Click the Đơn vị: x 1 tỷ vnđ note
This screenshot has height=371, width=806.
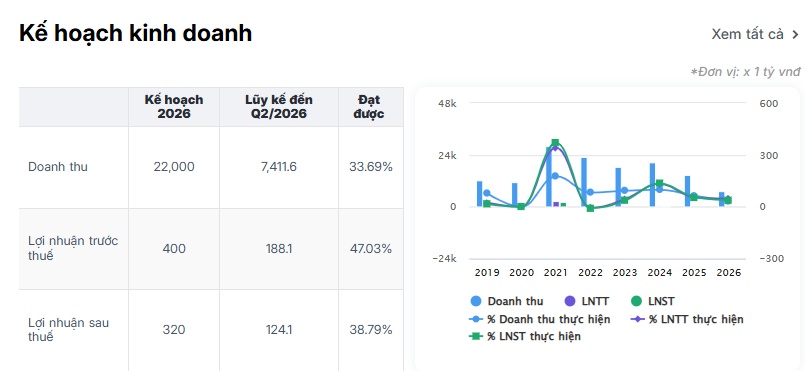coord(746,72)
